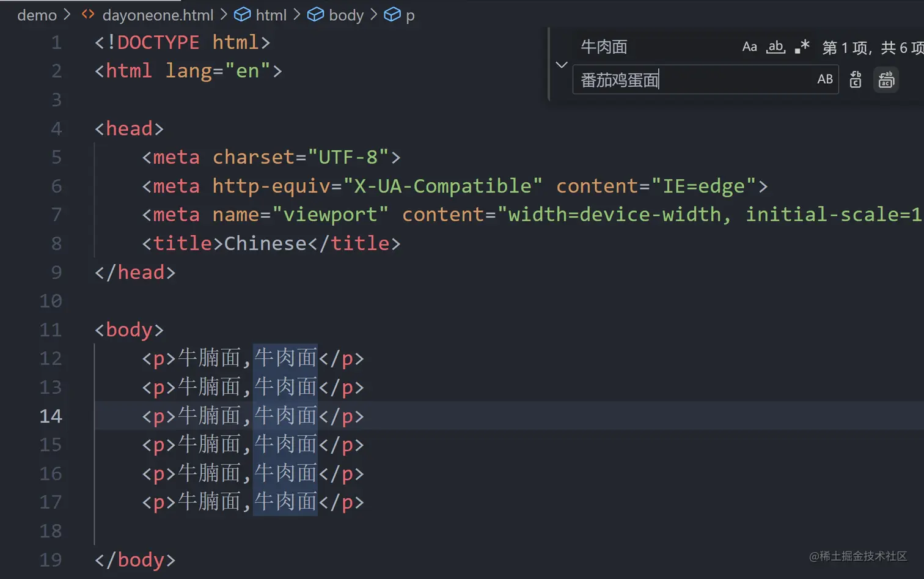Viewport: 924px width, 579px height.
Task: Enable Match Whole Word option
Action: (x=776, y=47)
